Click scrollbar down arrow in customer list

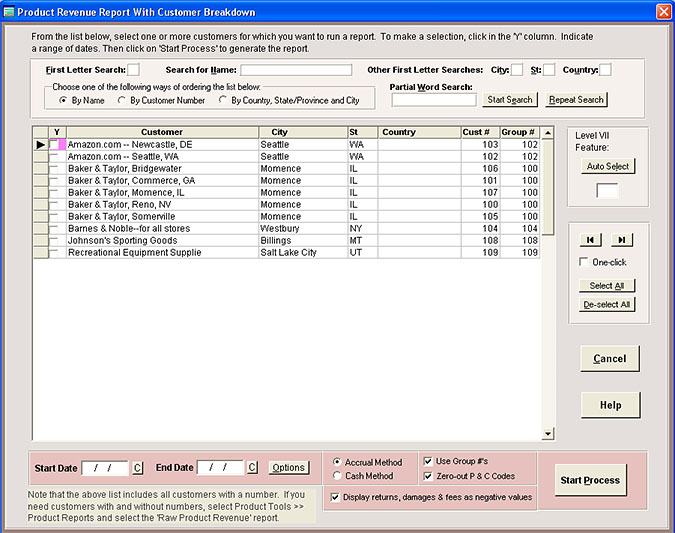547,433
